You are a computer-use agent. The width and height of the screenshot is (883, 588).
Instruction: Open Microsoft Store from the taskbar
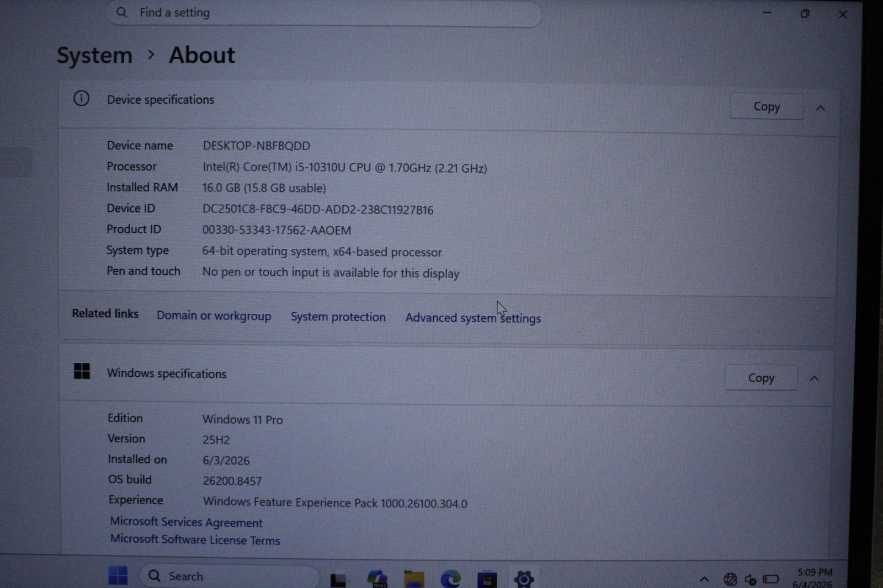[487, 580]
